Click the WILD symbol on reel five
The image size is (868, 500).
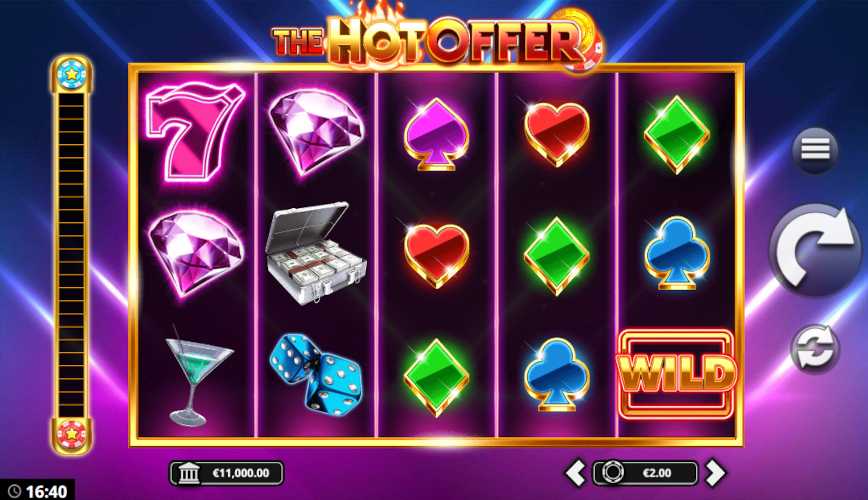pos(677,374)
